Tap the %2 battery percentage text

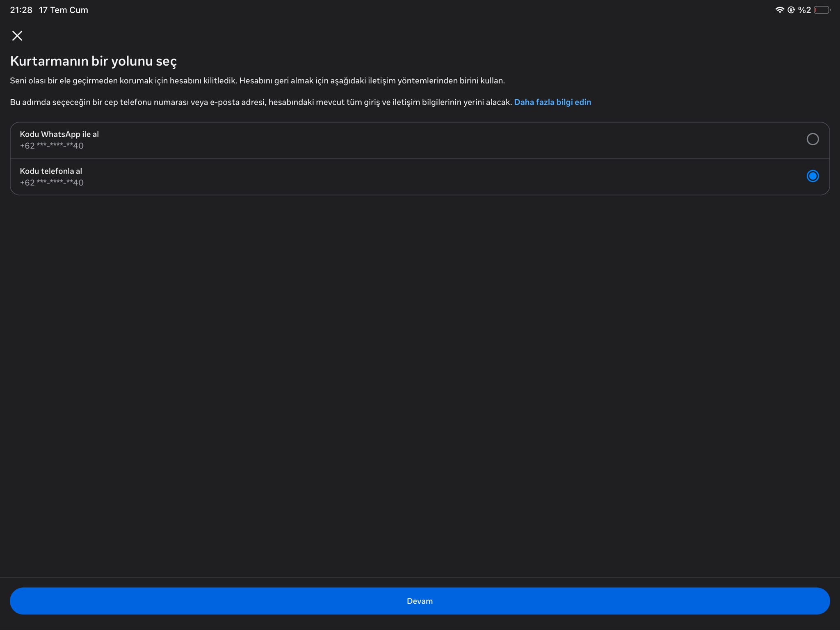tap(804, 10)
